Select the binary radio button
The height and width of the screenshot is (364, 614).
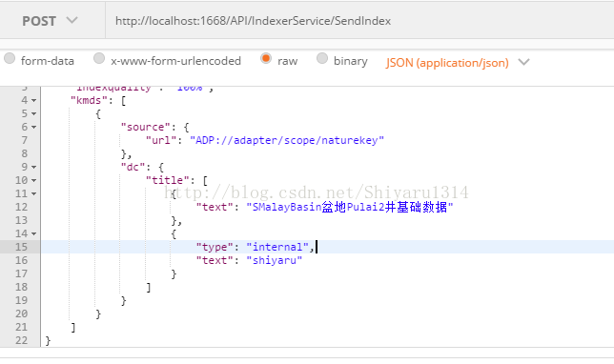(322, 59)
